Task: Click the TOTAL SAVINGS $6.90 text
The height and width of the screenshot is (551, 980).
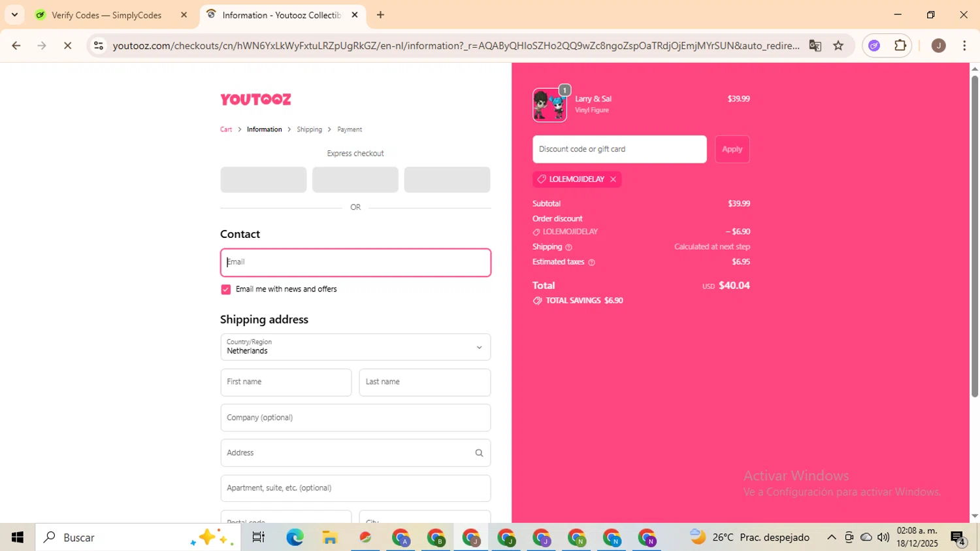Action: (x=584, y=301)
